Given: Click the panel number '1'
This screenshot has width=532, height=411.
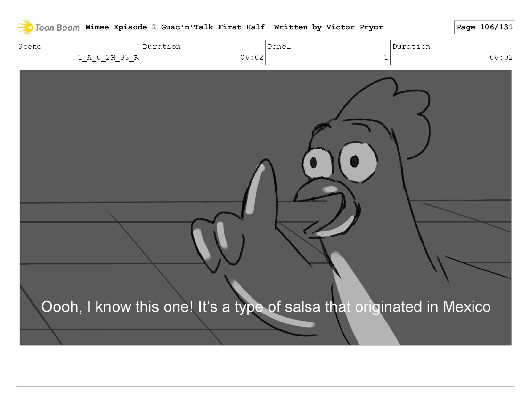Looking at the screenshot, I should (386, 58).
